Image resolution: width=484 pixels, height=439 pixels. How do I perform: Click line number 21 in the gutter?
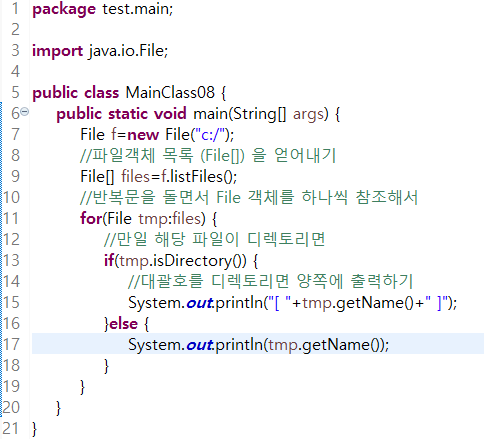11,428
